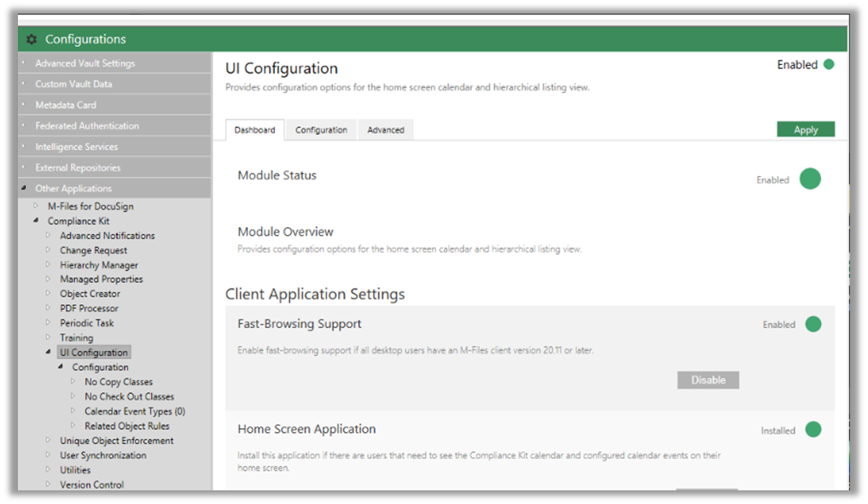Viewport: 868px width, 504px height.
Task: Open Federated Authentication section
Action: [114, 126]
